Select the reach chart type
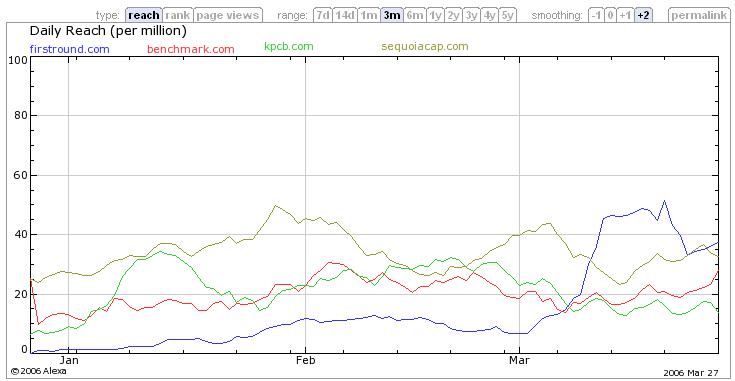This screenshot has width=735, height=381. coord(143,15)
